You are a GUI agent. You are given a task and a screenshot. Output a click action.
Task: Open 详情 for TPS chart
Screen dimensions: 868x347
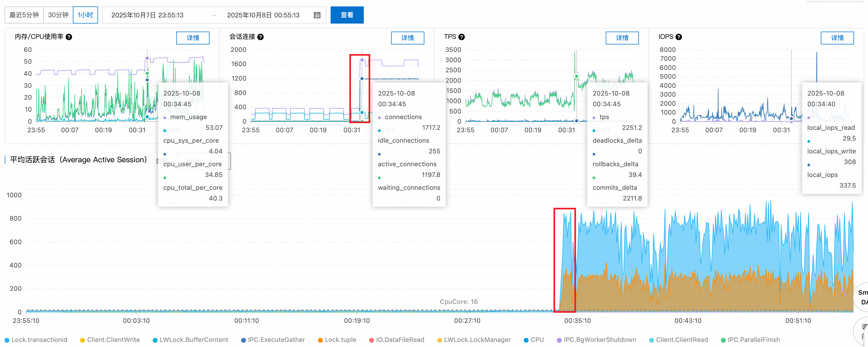[622, 38]
